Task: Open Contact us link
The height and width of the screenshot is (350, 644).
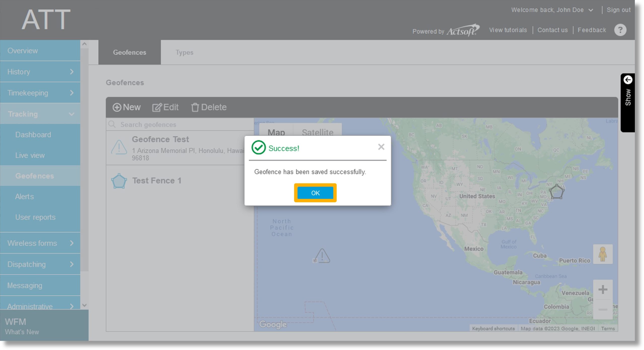Action: 552,30
